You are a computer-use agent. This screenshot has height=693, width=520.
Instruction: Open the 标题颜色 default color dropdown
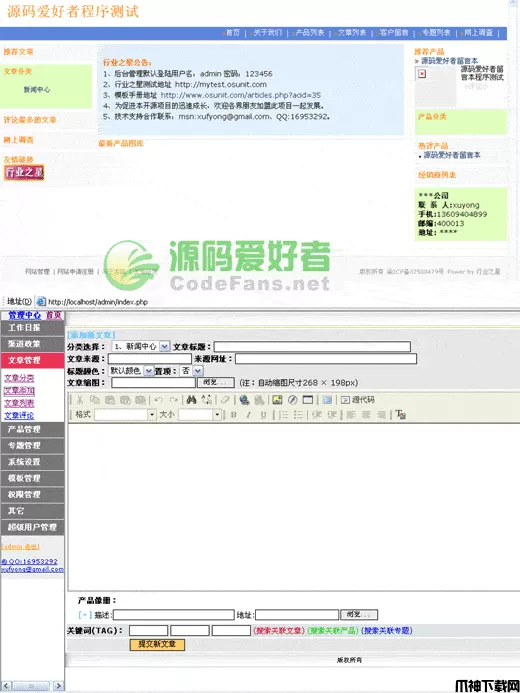pos(131,371)
